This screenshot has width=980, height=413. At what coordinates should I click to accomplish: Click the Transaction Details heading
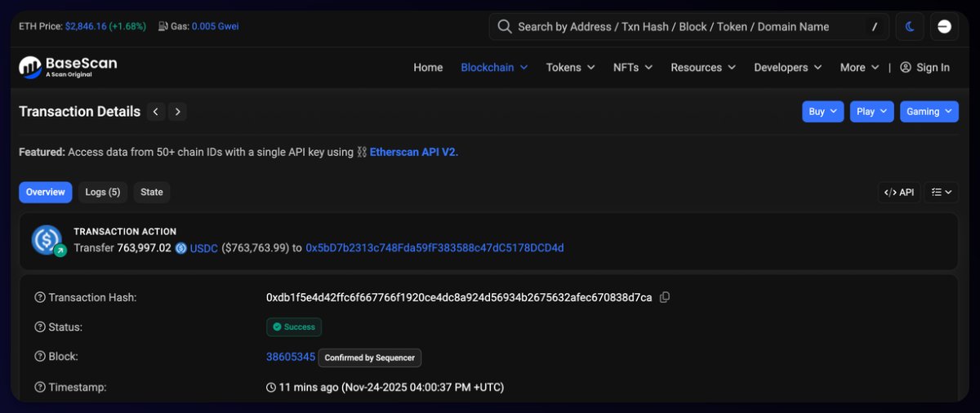tap(80, 112)
